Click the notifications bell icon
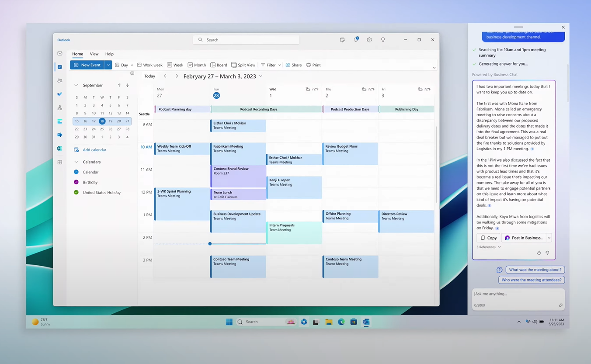The image size is (591, 364). coord(356,40)
